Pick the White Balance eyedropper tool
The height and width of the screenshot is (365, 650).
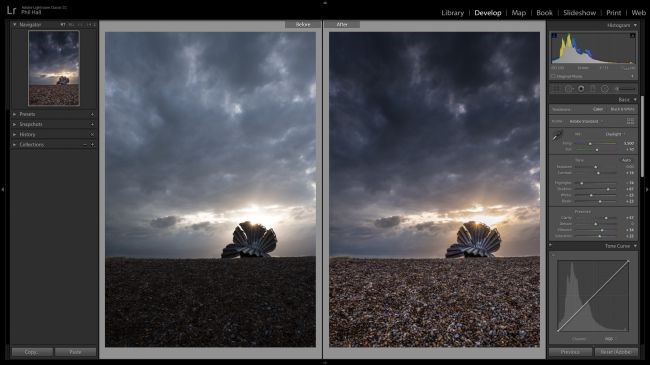click(x=556, y=135)
